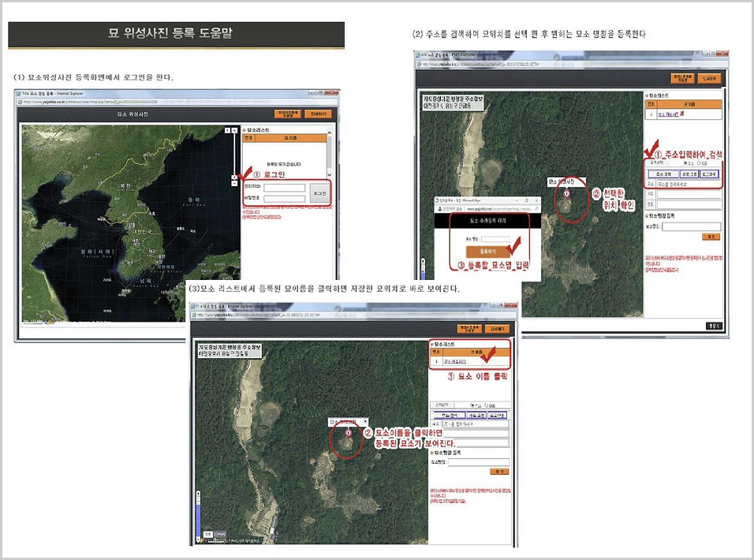Screen dimensions: 754x560
Task: Click the 스카이뷰 map-type button on step 3 map
Action: tap(219, 535)
